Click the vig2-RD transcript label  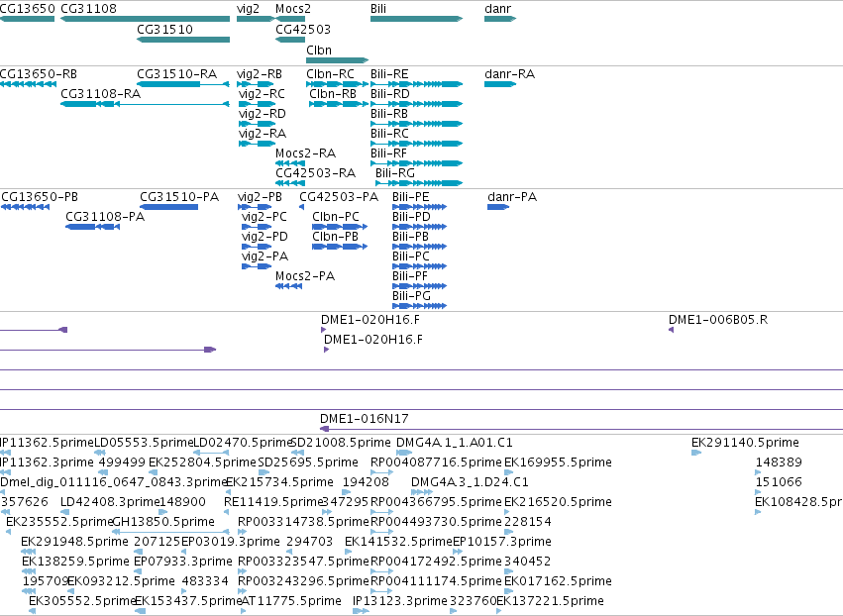pos(263,114)
